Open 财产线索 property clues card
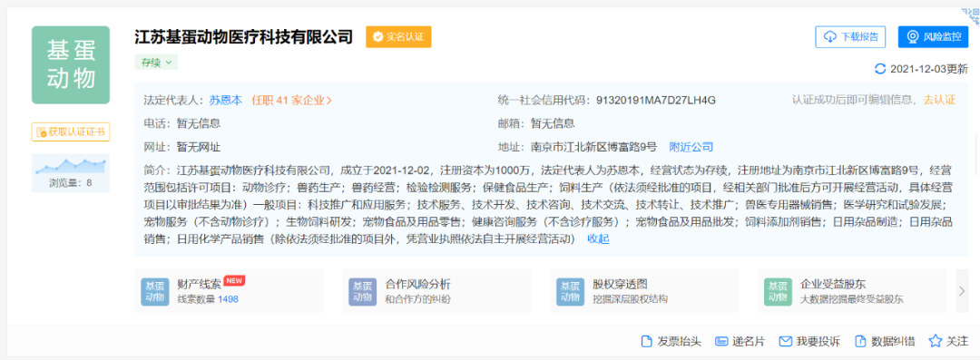980x360 pixels. [x=230, y=291]
